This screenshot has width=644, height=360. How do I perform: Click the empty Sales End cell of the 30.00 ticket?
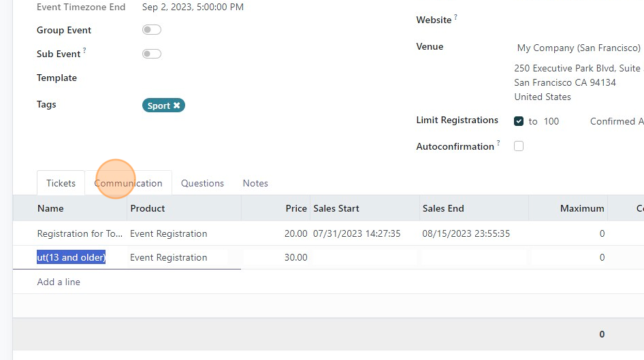point(474,257)
